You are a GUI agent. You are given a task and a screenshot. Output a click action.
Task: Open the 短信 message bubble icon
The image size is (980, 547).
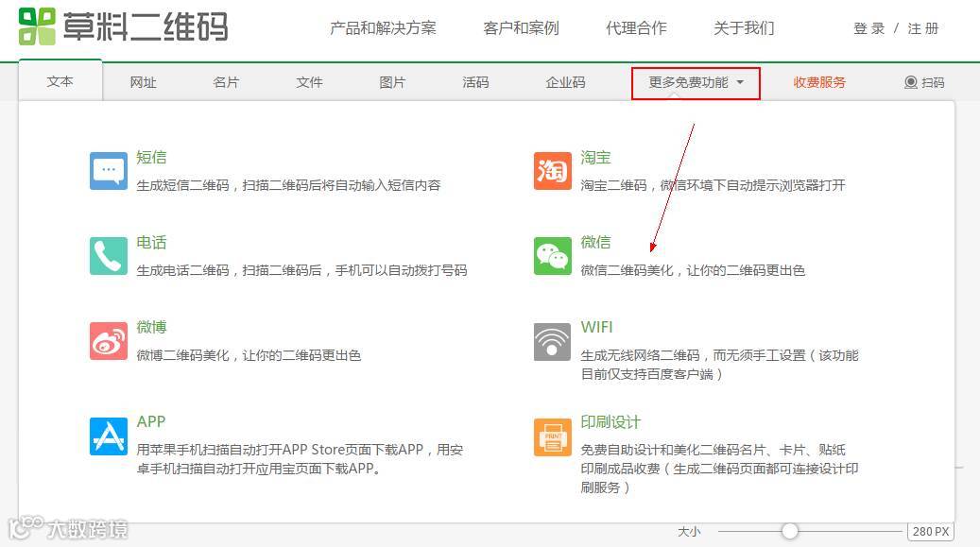click(108, 171)
